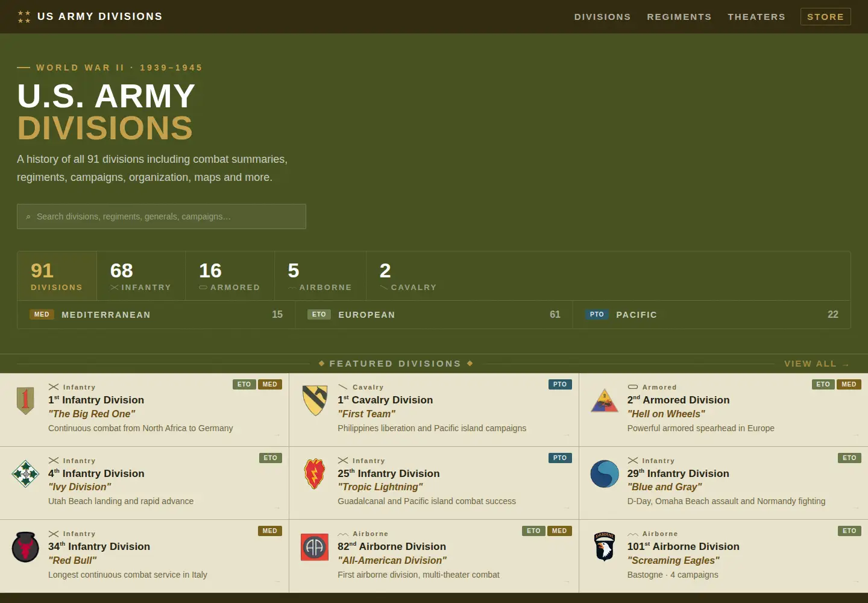Open 101st Airborne Division title link

[x=684, y=546]
